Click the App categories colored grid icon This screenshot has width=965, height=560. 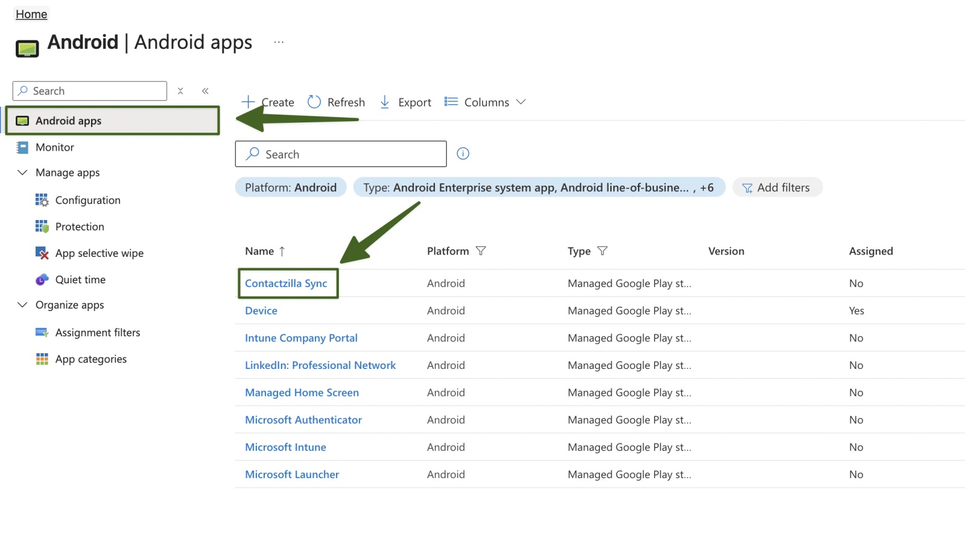coord(42,359)
